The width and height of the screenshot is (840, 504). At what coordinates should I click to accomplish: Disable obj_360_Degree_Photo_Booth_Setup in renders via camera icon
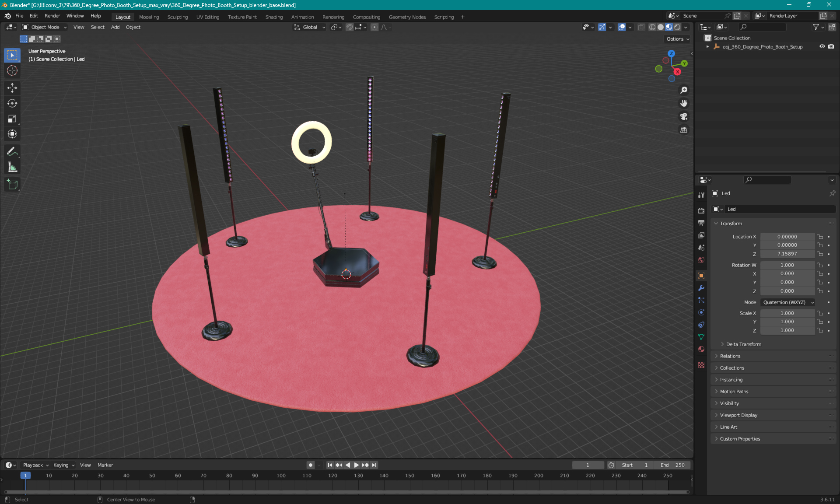point(831,46)
